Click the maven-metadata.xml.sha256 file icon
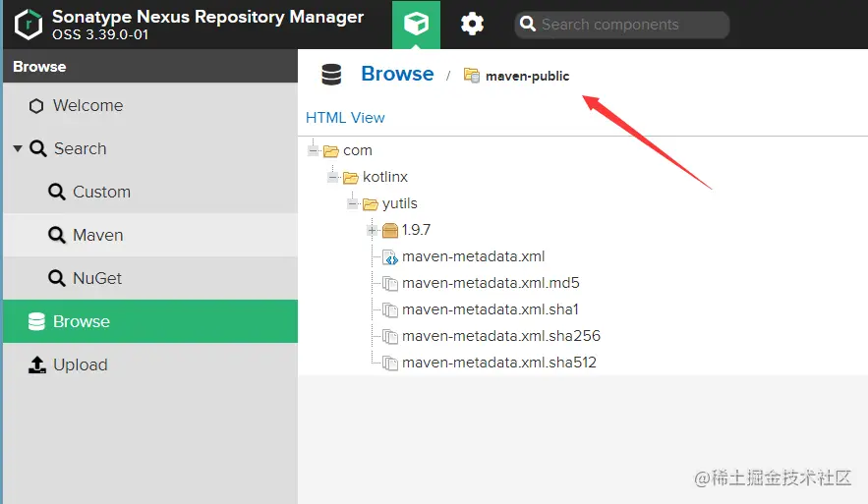Image resolution: width=868 pixels, height=504 pixels. (390, 337)
